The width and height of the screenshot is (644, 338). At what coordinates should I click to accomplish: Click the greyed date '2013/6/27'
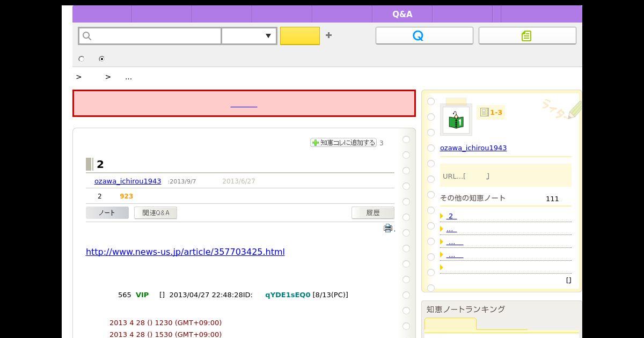click(239, 181)
